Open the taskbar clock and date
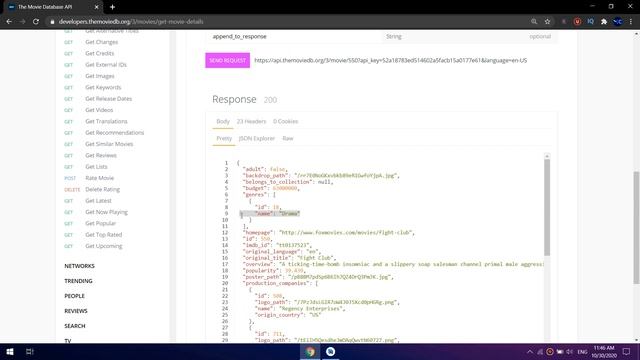Screen dimensions: 640x360 tap(604, 351)
